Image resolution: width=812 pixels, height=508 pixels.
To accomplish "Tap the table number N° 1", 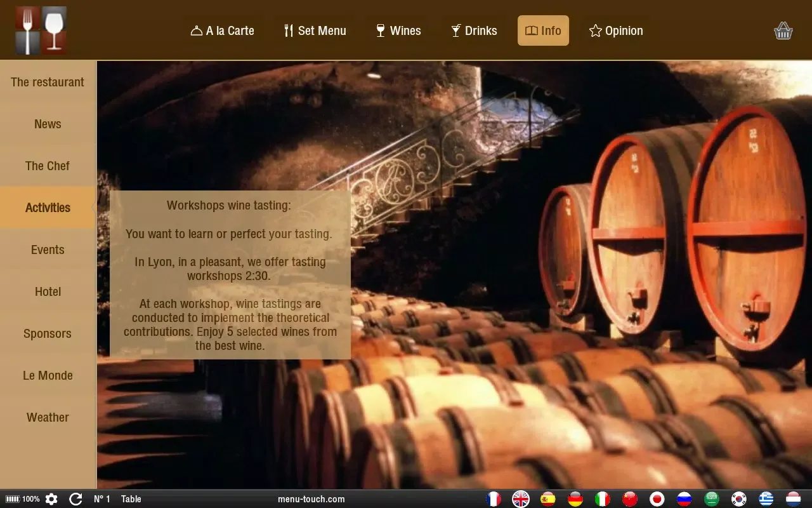I will pyautogui.click(x=101, y=499).
